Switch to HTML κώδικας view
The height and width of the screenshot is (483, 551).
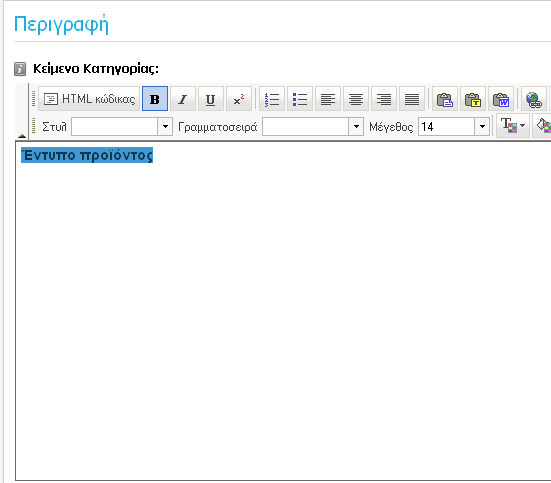pos(89,99)
